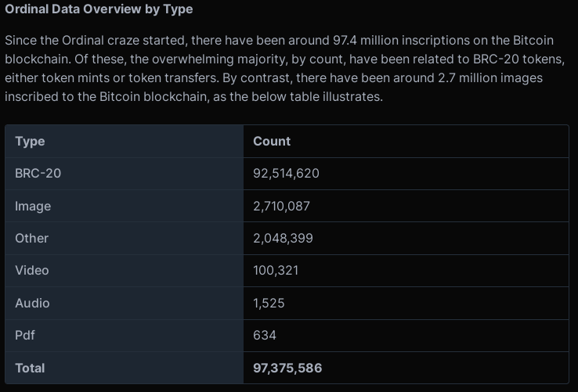This screenshot has width=578, height=392.
Task: Click the Count column header
Action: coord(272,142)
